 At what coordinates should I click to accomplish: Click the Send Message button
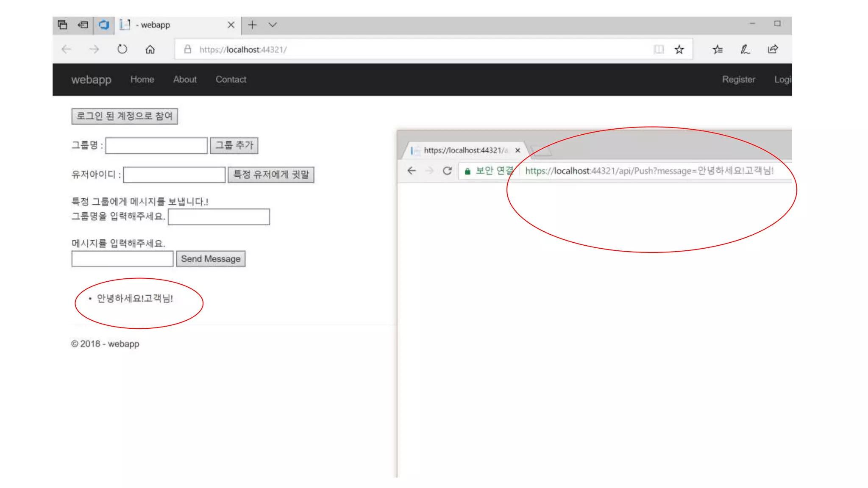(x=211, y=259)
